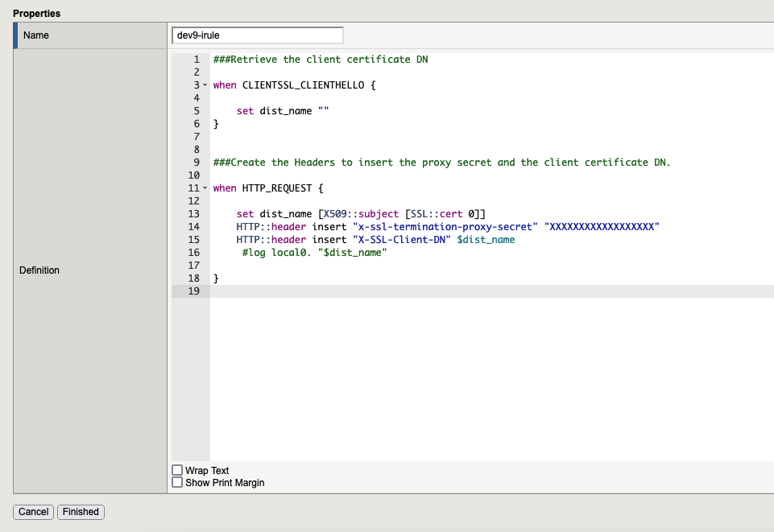Screen dimensions: 774x532
Task: Click the $dist_name variable on line 15
Action: coord(486,240)
